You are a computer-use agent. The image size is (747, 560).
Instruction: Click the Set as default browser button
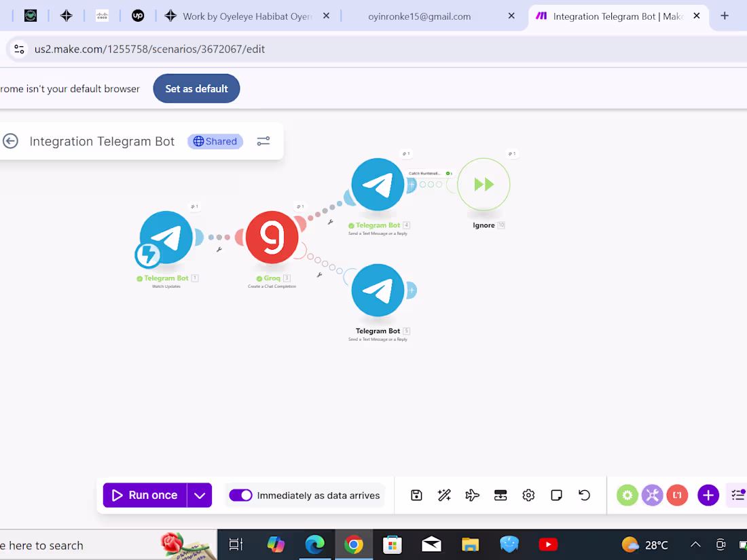coord(196,88)
